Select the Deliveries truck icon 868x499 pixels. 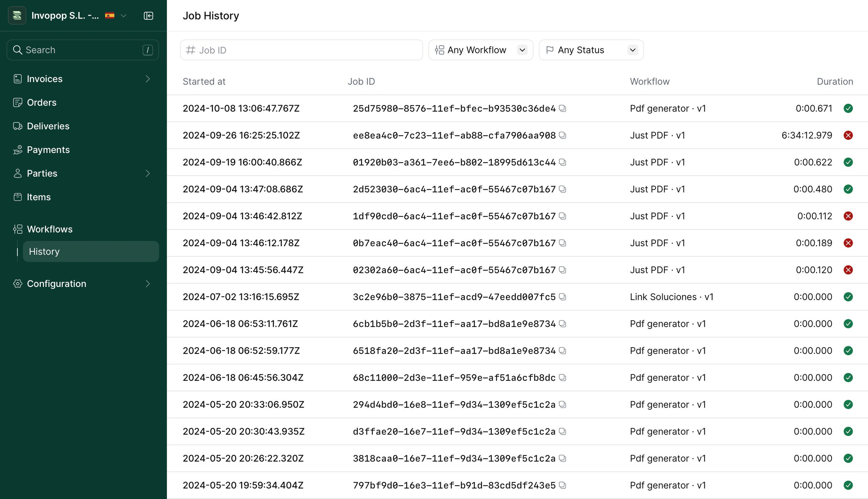(18, 126)
